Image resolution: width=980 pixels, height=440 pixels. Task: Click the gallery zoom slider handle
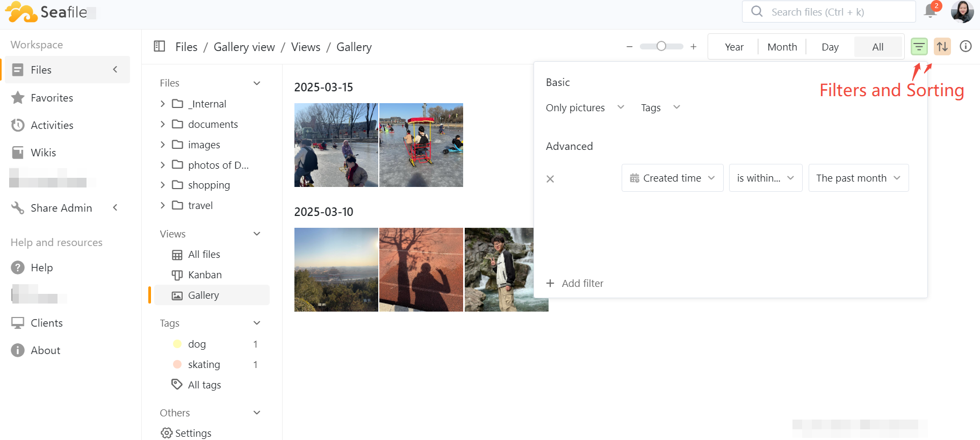tap(661, 46)
